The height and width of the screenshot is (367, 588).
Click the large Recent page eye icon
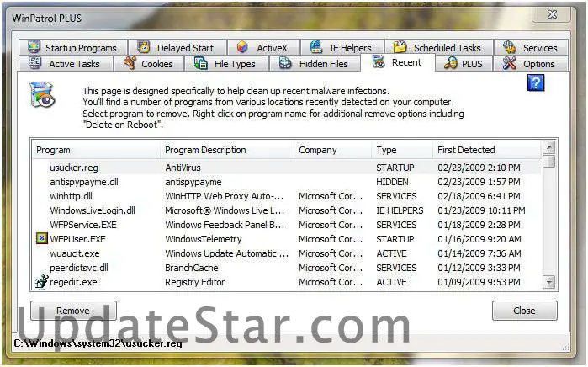pyautogui.click(x=42, y=94)
